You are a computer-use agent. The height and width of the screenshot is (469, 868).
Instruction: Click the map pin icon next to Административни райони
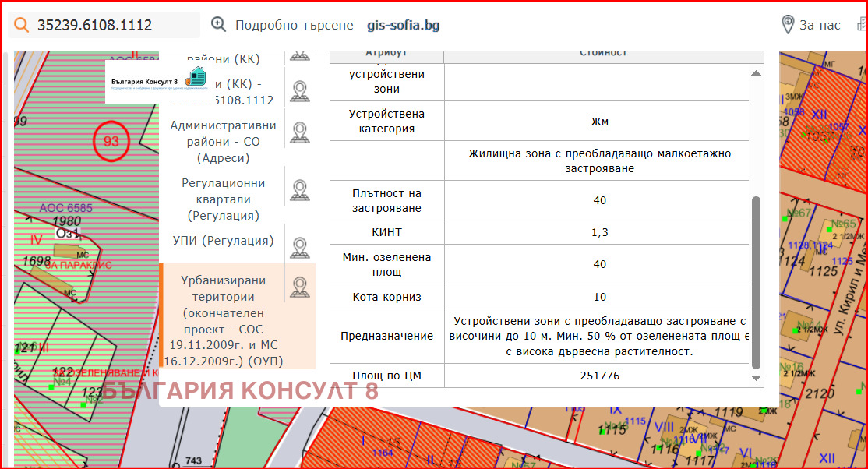(x=300, y=132)
